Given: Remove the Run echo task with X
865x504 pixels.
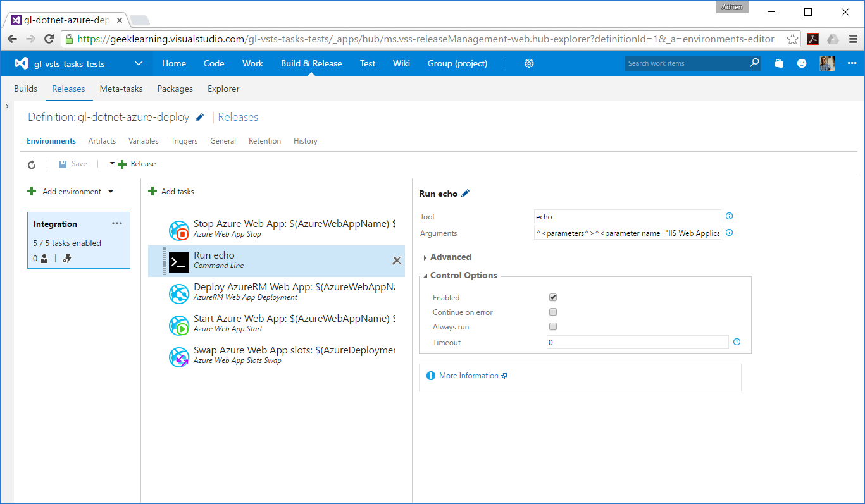Looking at the screenshot, I should [397, 261].
